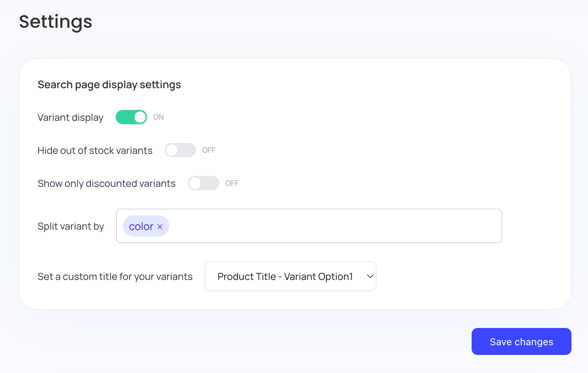Viewport: 588px width, 373px height.
Task: Click the Settings page heading
Action: (55, 22)
